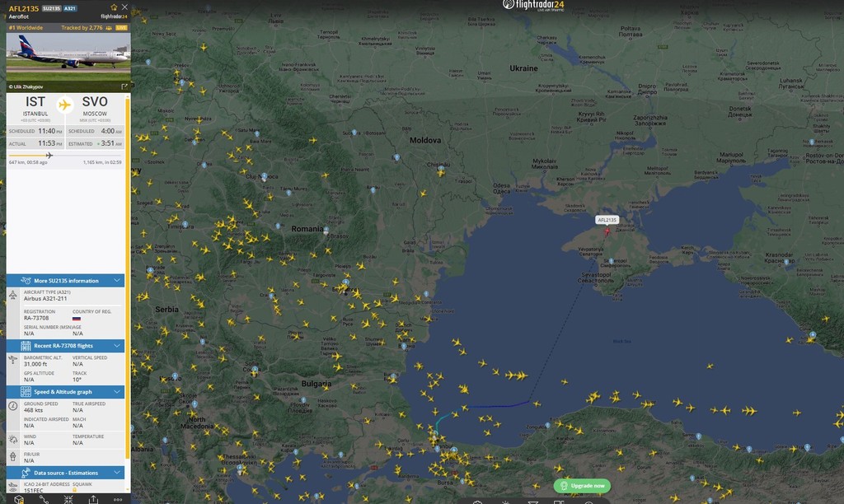Click the #1 Worldwide ranking text
The height and width of the screenshot is (504, 844).
pos(26,27)
